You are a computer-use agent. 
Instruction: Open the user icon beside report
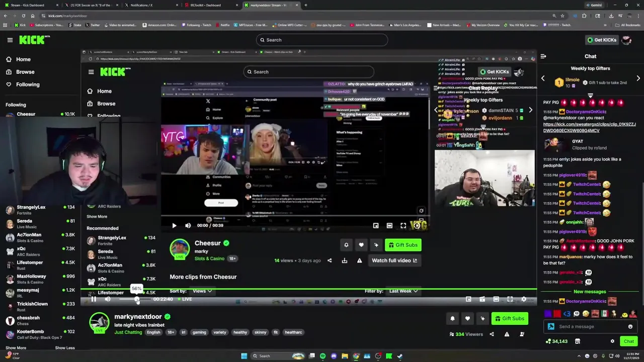522,334
